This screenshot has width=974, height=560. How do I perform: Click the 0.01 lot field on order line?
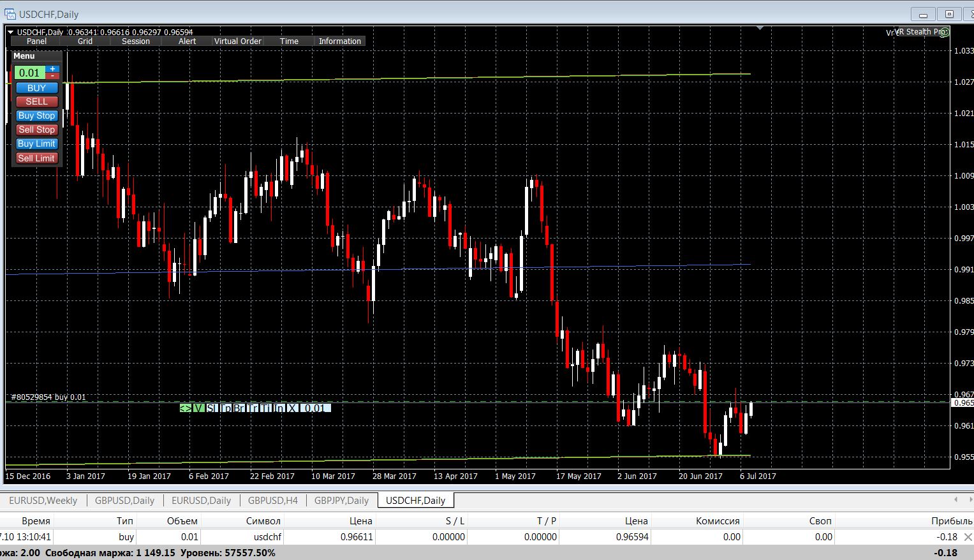tap(315, 408)
